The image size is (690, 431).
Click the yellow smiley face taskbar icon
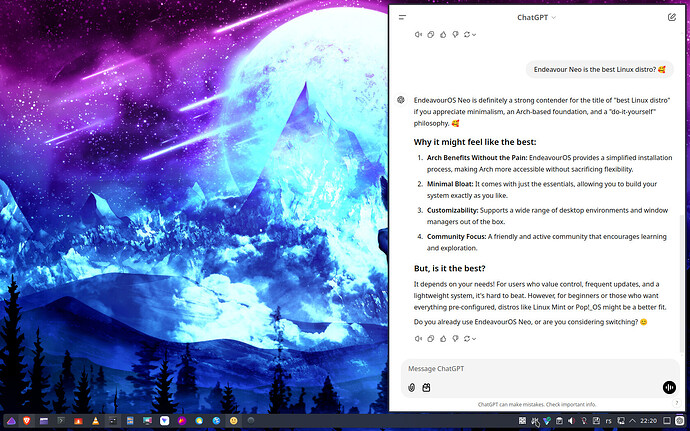tap(233, 421)
